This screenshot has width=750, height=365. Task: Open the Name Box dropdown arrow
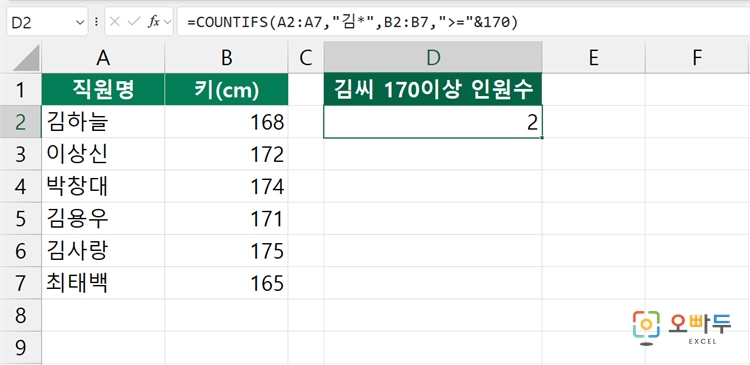tap(79, 22)
